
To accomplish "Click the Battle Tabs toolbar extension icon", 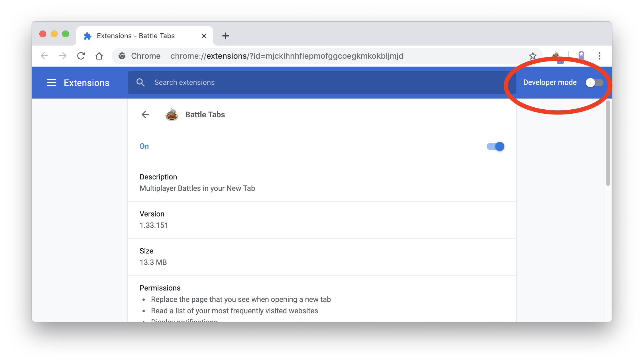I will 556,55.
